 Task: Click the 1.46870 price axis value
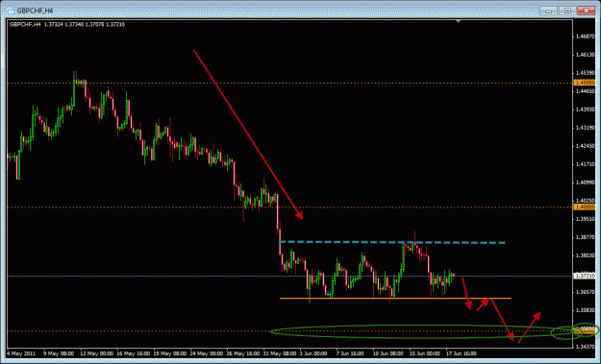point(586,36)
